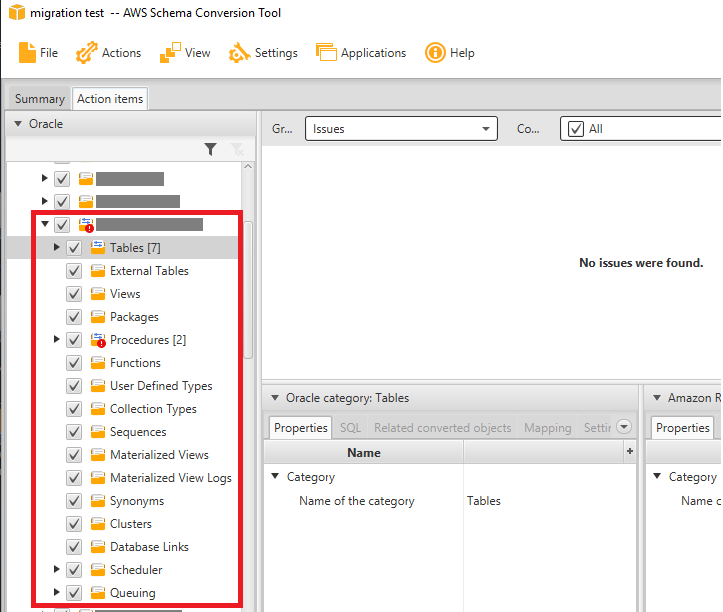Click the View toolbar icon
The height and width of the screenshot is (612, 723).
tap(170, 53)
